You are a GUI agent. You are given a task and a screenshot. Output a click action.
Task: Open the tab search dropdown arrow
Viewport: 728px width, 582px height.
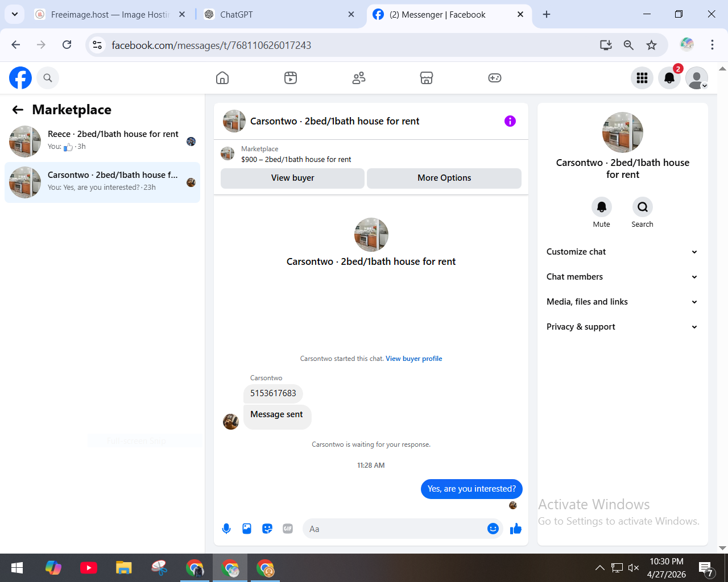point(15,14)
